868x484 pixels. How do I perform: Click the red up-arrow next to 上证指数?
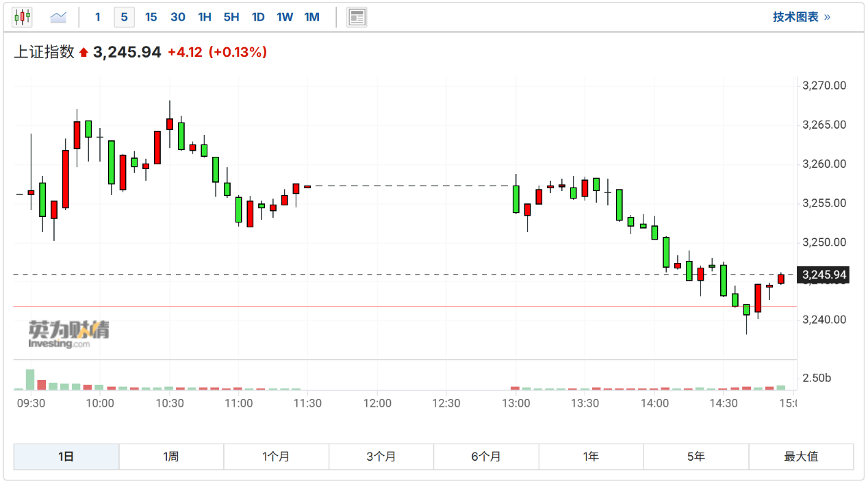coord(84,52)
